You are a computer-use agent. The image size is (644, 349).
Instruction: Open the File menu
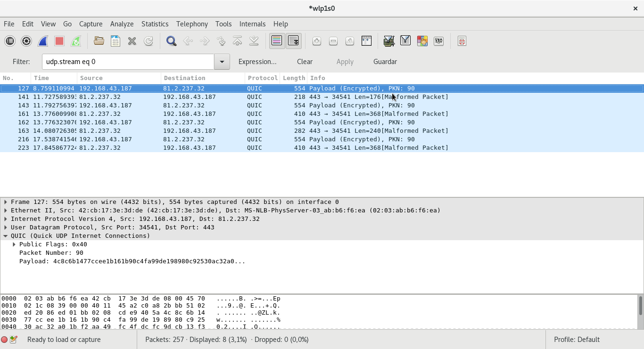[9, 24]
